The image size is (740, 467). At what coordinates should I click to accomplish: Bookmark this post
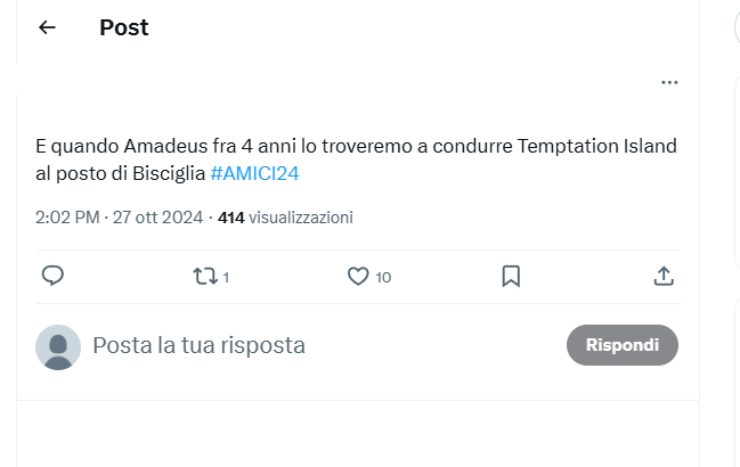click(x=511, y=276)
